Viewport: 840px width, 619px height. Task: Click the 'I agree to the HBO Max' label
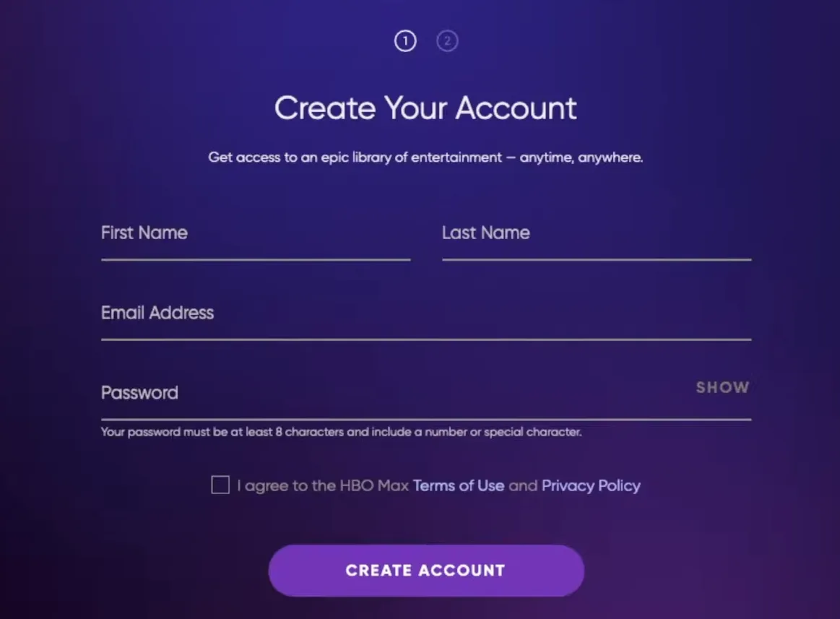(323, 485)
